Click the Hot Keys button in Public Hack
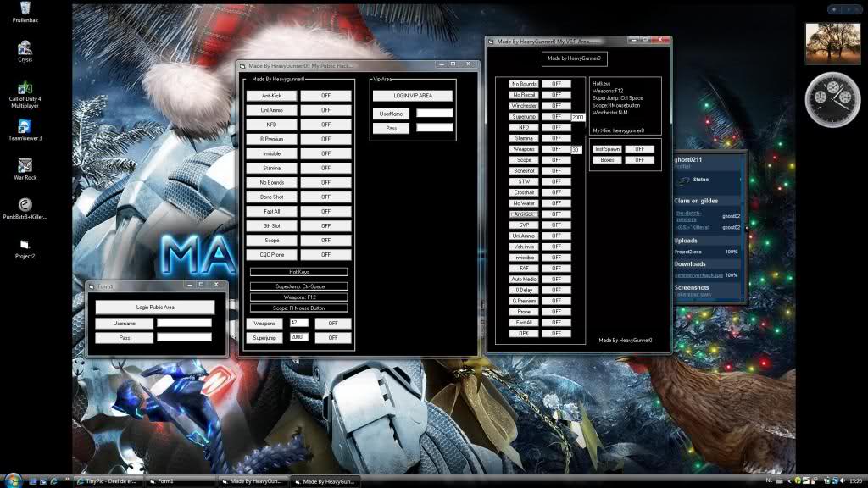 tap(299, 272)
